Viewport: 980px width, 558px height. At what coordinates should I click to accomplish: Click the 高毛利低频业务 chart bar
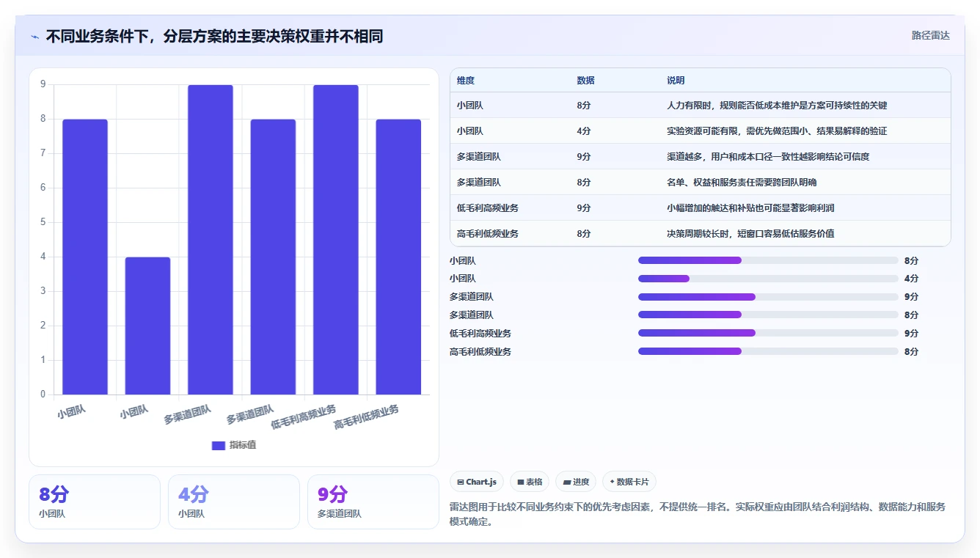pyautogui.click(x=398, y=257)
